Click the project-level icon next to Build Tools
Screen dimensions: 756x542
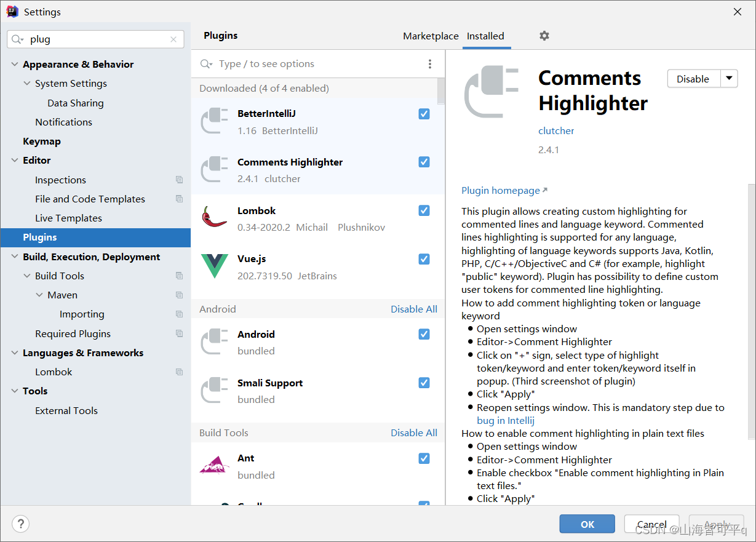click(x=179, y=276)
